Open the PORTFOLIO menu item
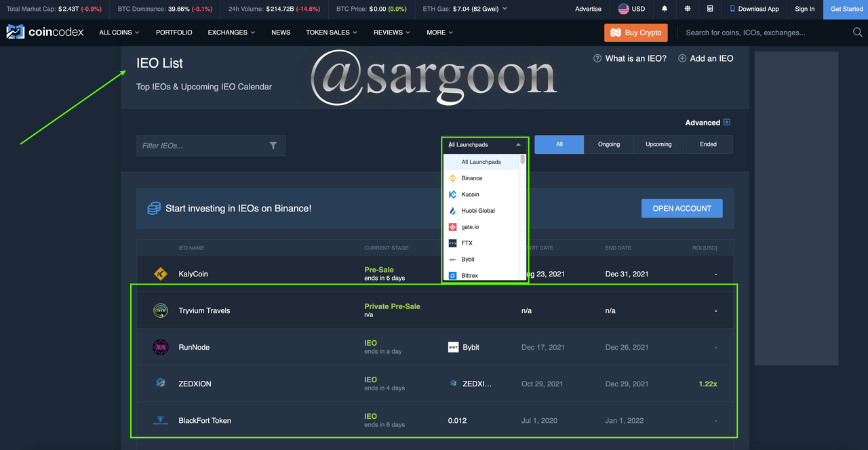This screenshot has width=868, height=450. click(174, 33)
